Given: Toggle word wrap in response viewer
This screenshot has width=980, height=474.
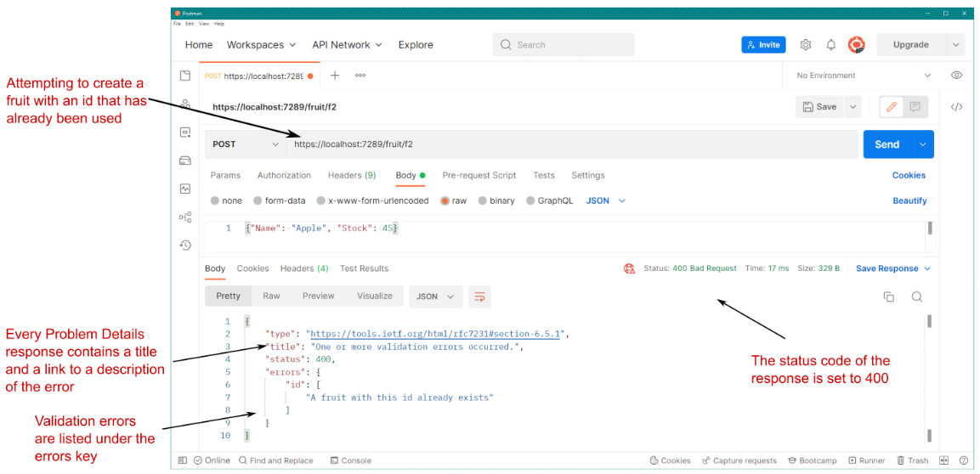Looking at the screenshot, I should pos(480,296).
